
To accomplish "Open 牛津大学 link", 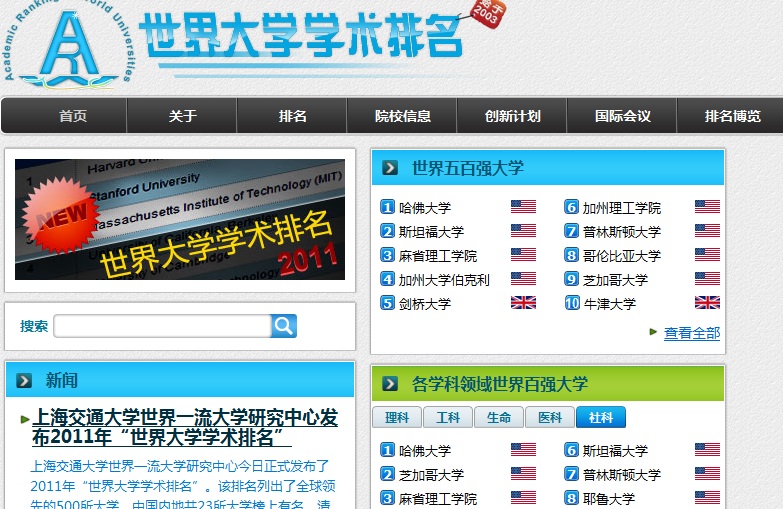I will pos(610,304).
